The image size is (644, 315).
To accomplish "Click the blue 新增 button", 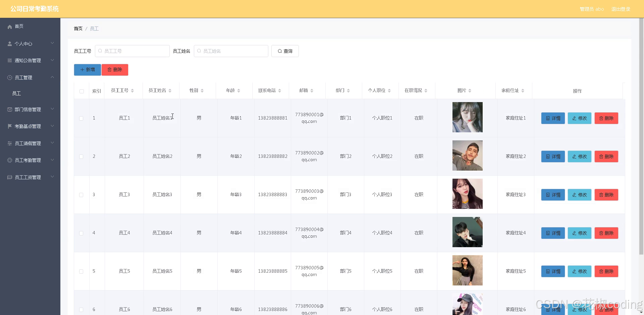I will click(x=87, y=70).
